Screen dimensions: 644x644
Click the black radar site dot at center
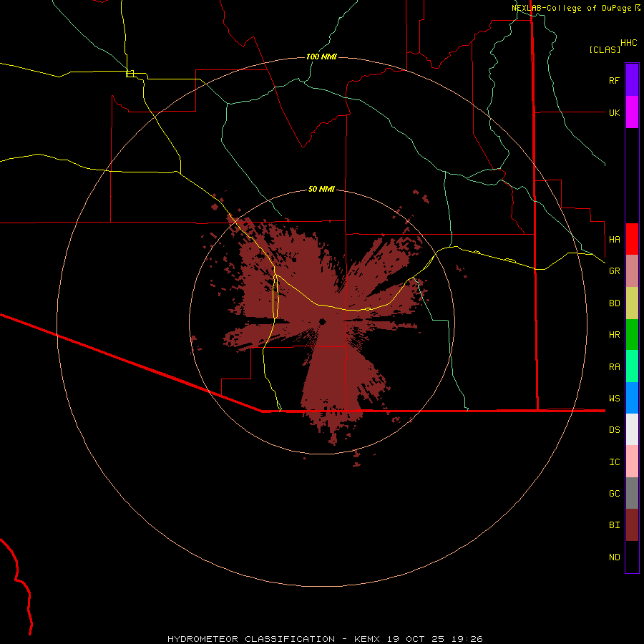[x=323, y=321]
